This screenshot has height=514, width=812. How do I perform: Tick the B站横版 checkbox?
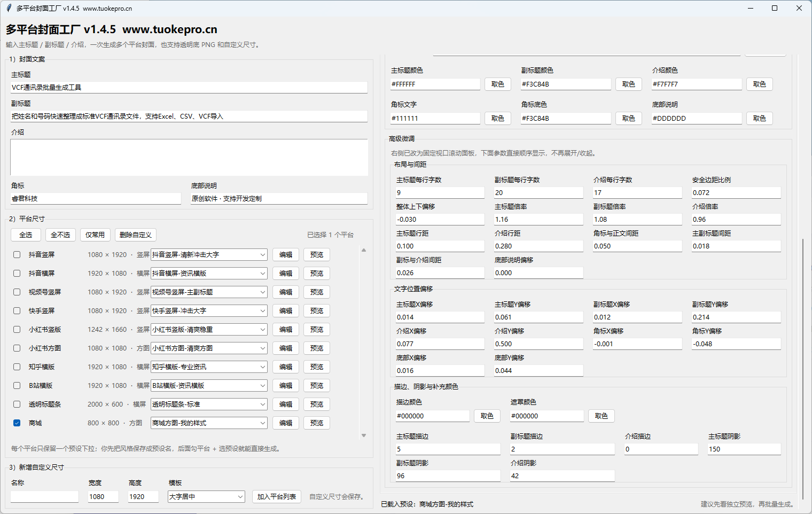[x=17, y=386]
